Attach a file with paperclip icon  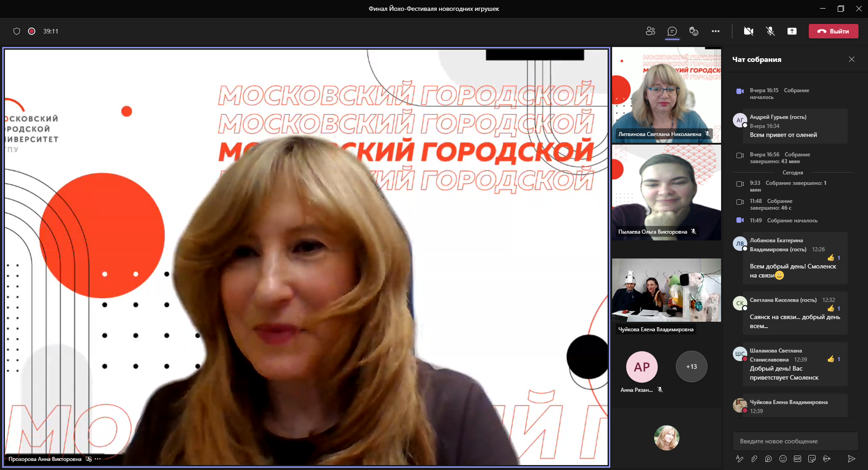(x=754, y=459)
